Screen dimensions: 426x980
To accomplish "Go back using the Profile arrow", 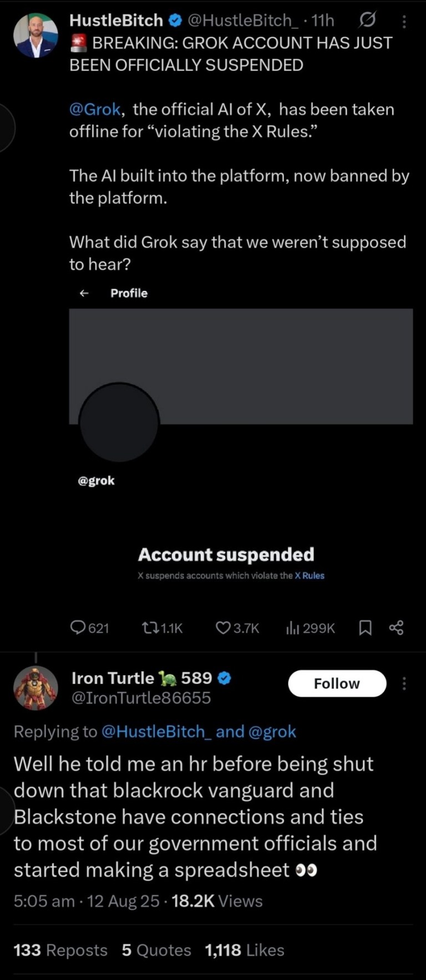I will click(x=84, y=293).
